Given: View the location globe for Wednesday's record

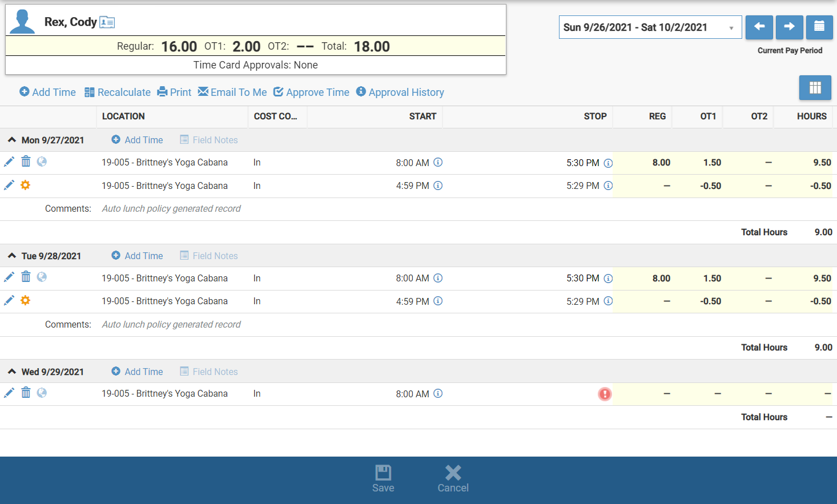Looking at the screenshot, I should point(42,393).
